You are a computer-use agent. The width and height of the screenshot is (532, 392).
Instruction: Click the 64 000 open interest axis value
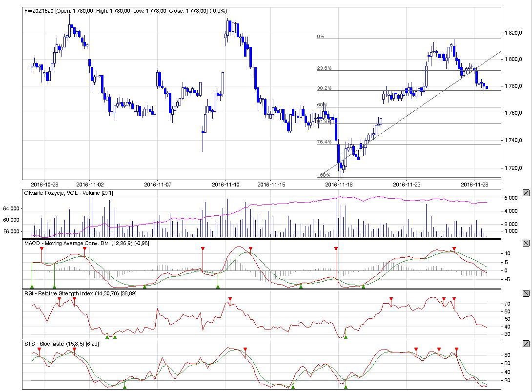(11, 209)
